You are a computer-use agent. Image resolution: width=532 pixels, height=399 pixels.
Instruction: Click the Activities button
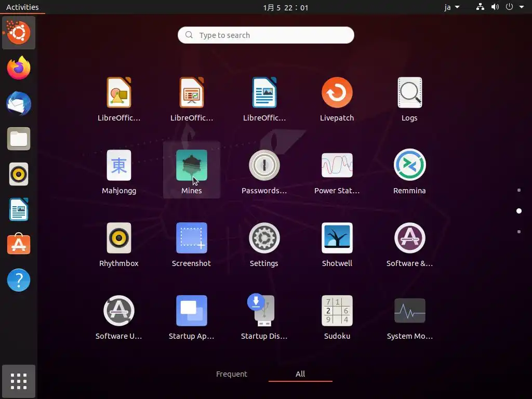(x=22, y=7)
